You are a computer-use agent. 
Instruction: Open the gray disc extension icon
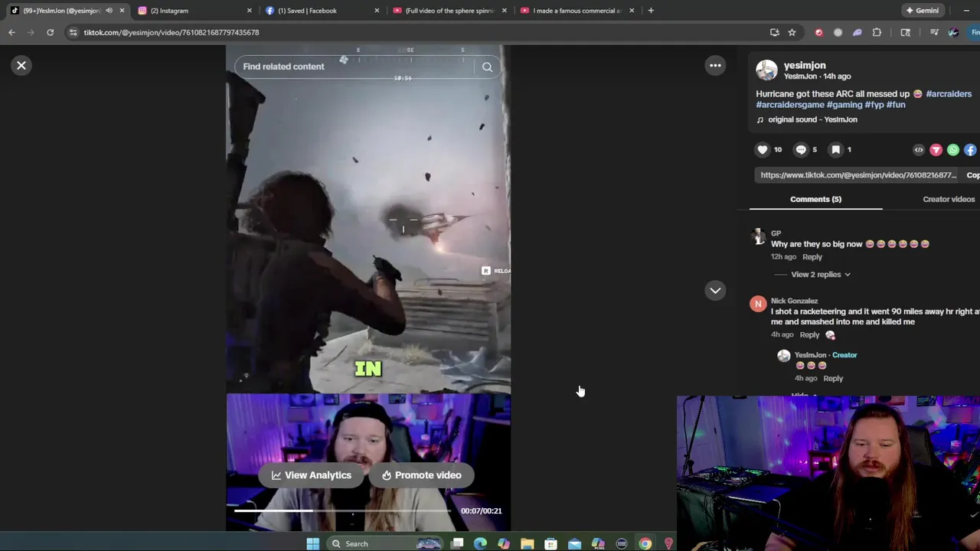[x=838, y=32]
